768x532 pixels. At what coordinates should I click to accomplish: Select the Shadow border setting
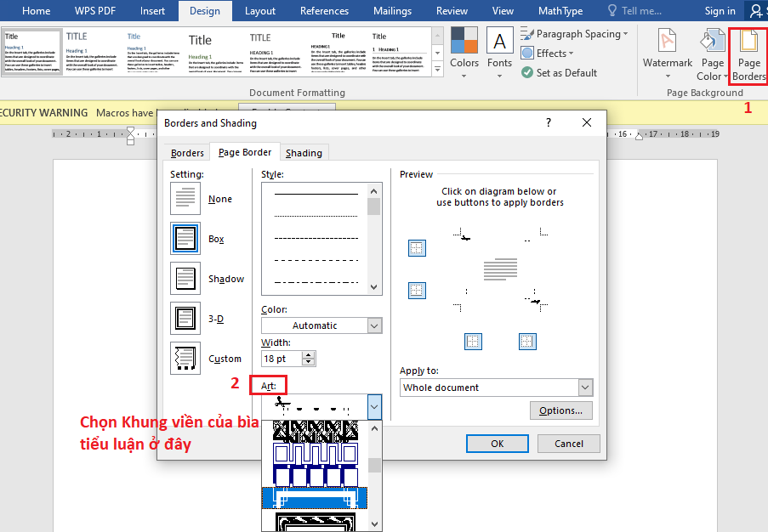tap(185, 279)
